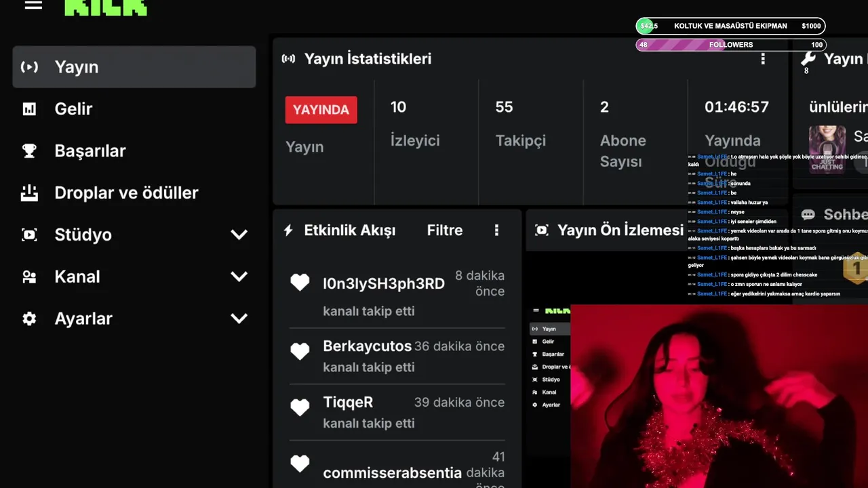Open Etkinlik Akışı three-dot menu
This screenshot has width=868, height=488.
[x=496, y=230]
